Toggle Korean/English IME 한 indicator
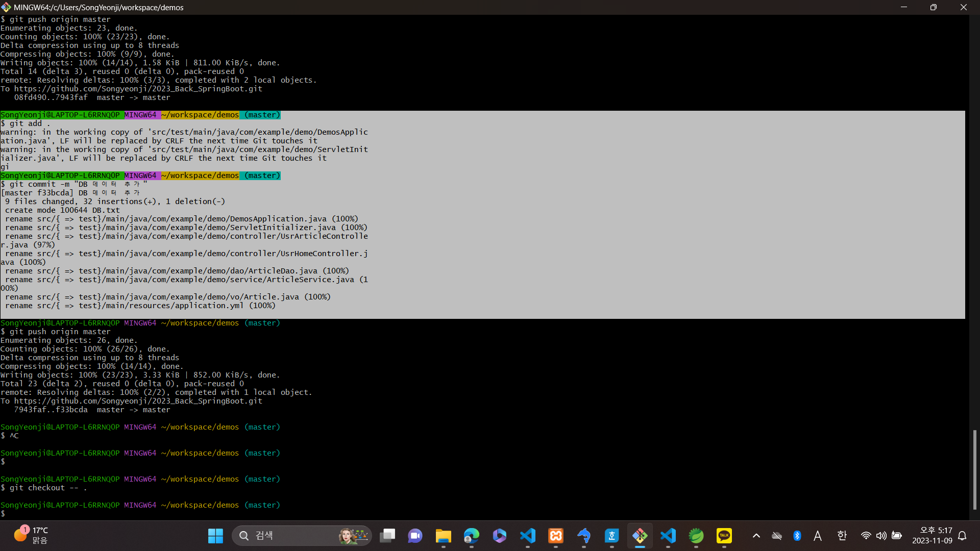 pos(842,536)
